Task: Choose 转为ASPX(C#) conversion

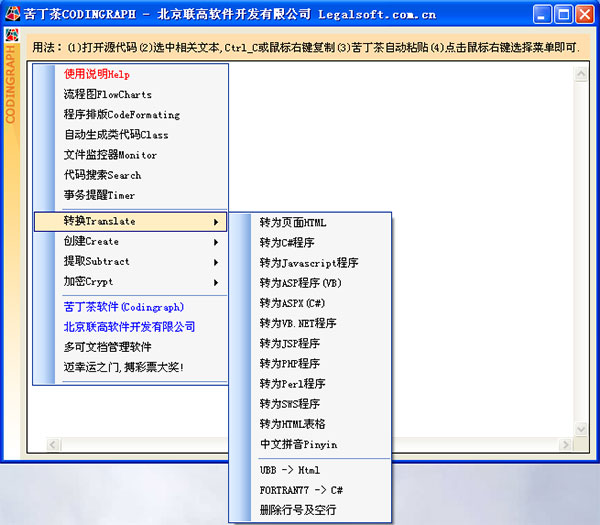Action: 310,303
